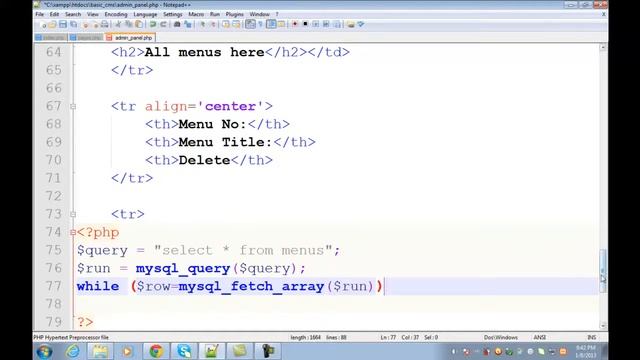The width and height of the screenshot is (640, 360).
Task: Open Find with the binoculars icon
Action: [x=177, y=24]
